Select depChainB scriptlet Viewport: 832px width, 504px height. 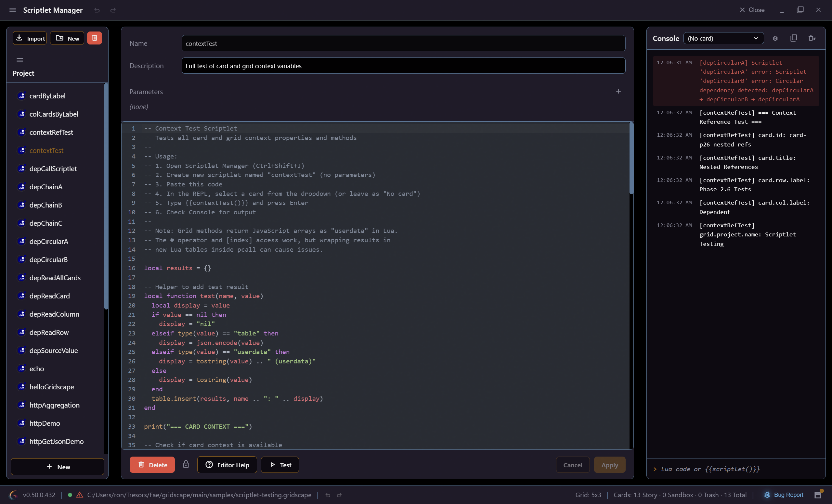coord(45,205)
